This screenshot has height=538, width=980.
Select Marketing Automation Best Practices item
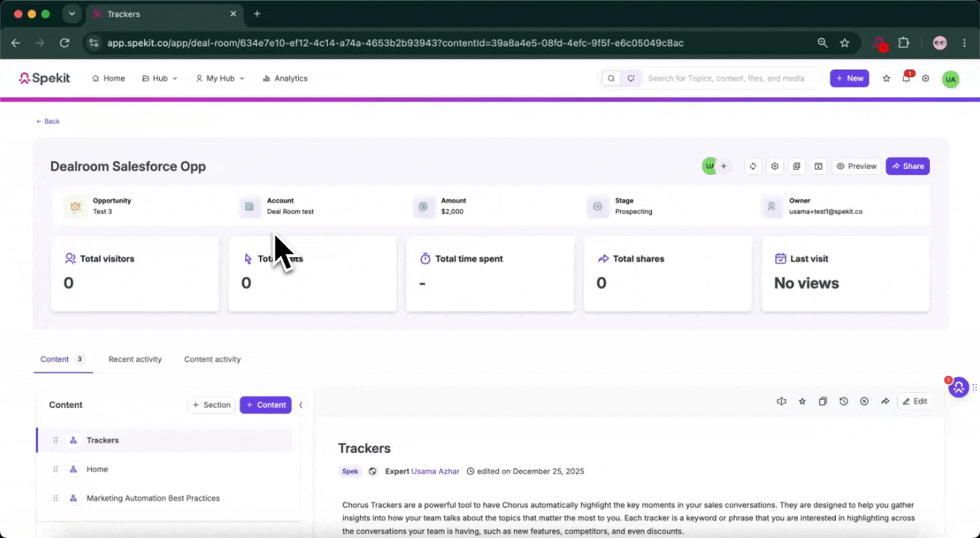(x=164, y=498)
